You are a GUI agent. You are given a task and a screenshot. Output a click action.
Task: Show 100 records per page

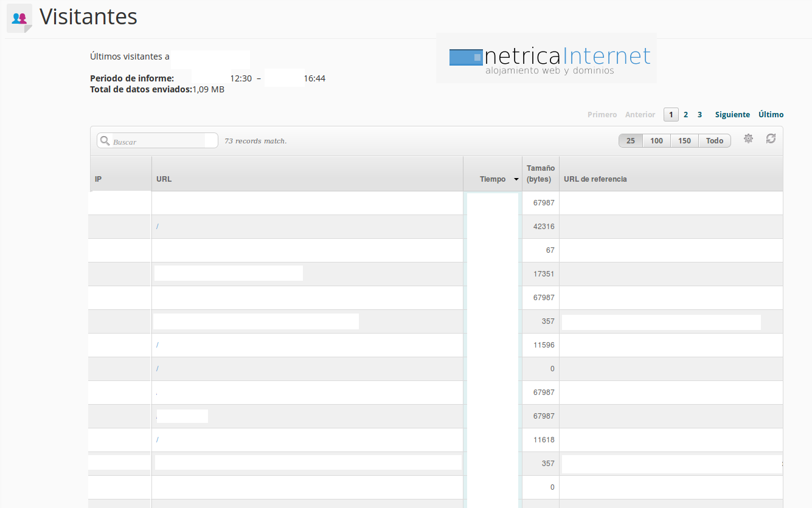click(656, 141)
